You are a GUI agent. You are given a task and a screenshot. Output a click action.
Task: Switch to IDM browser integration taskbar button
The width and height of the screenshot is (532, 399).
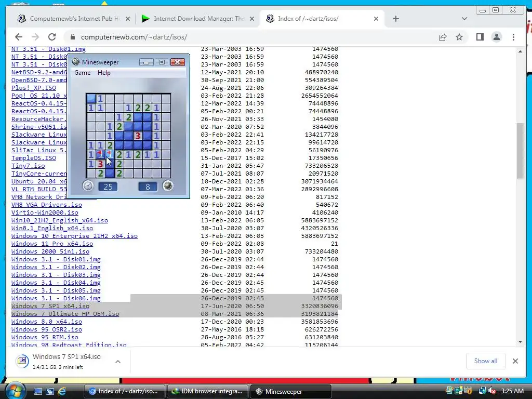(x=208, y=391)
